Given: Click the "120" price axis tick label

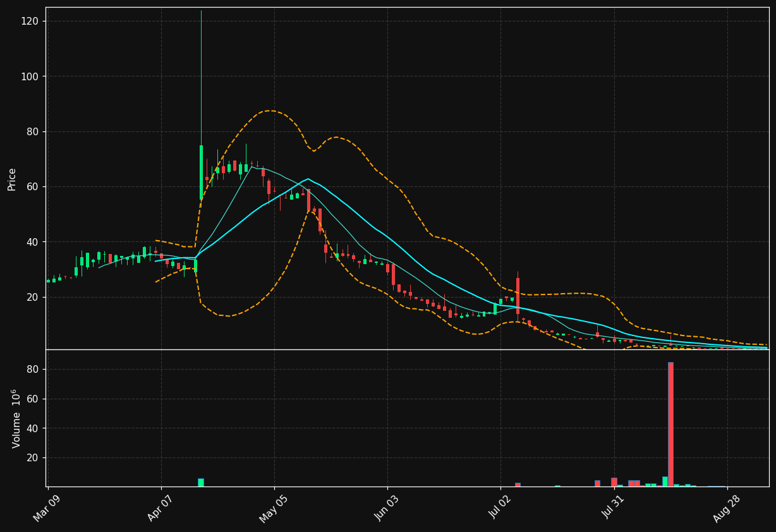Looking at the screenshot, I should click(30, 21).
